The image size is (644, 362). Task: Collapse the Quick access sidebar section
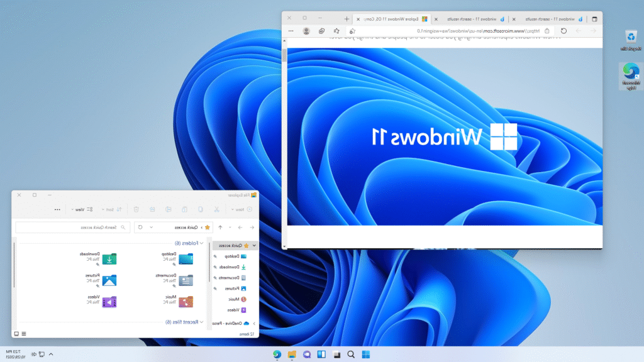253,246
